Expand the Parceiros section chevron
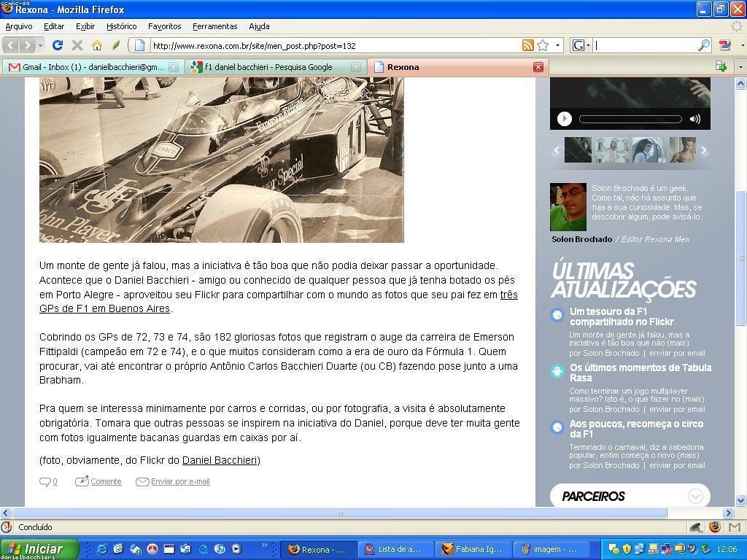 (x=695, y=496)
